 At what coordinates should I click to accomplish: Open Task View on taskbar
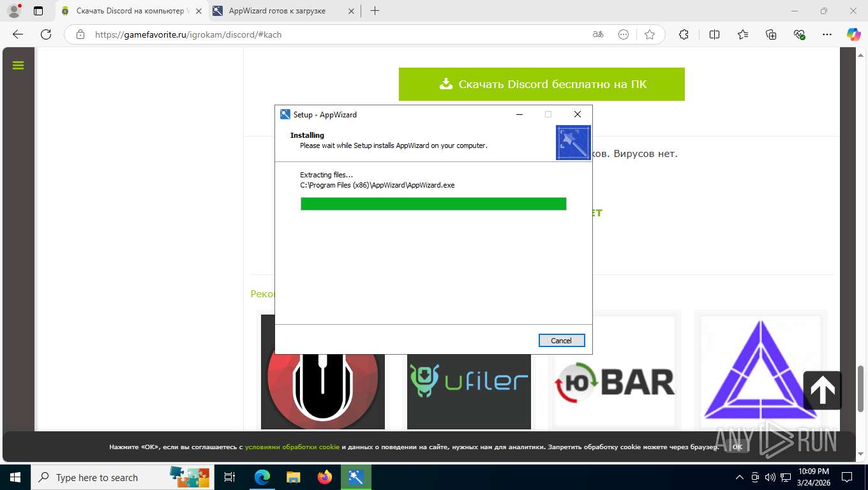tap(230, 477)
